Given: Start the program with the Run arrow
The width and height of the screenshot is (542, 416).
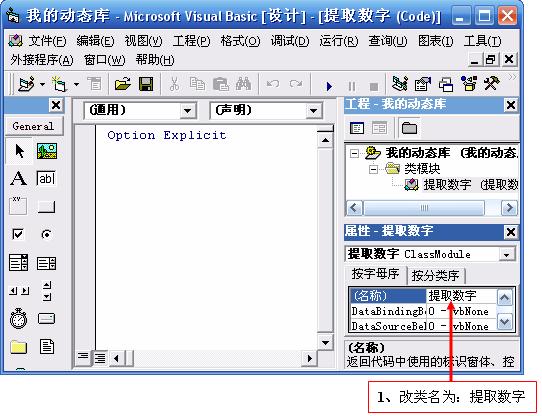Looking at the screenshot, I should 329,86.
